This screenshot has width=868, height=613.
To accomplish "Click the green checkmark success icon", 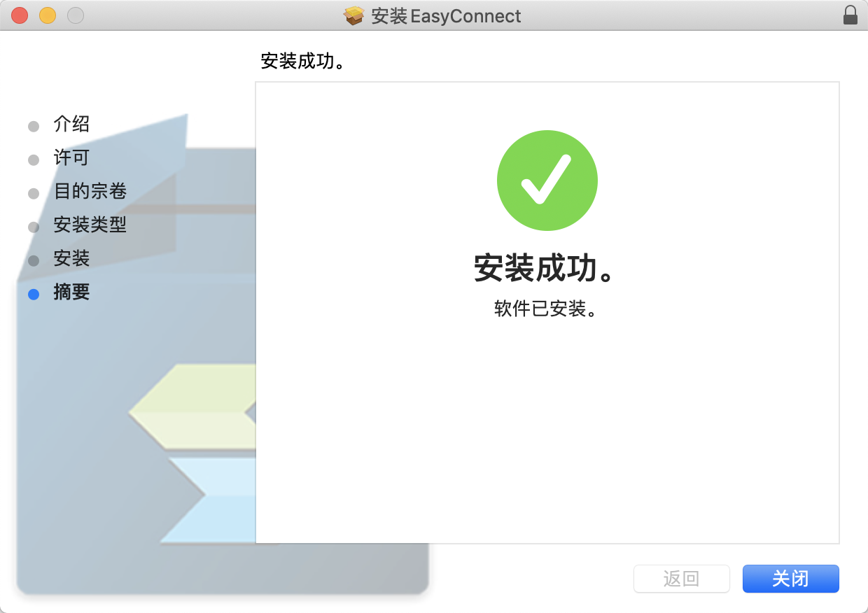I will pyautogui.click(x=547, y=181).
